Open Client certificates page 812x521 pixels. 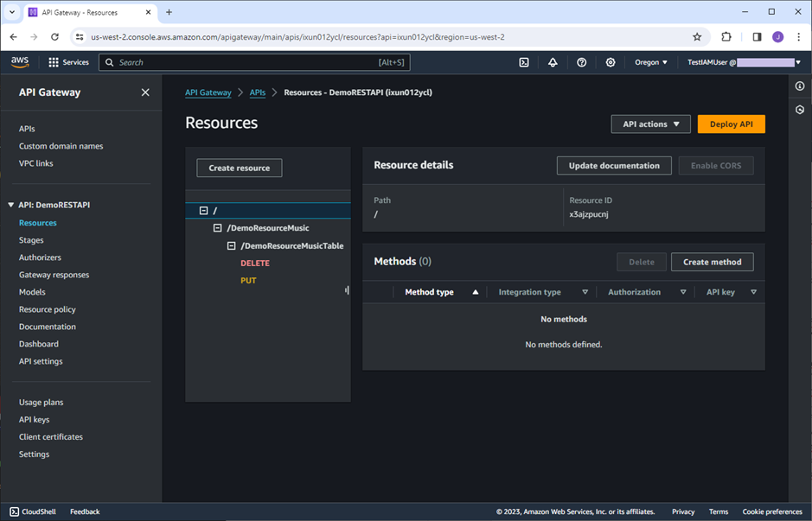pyautogui.click(x=51, y=436)
